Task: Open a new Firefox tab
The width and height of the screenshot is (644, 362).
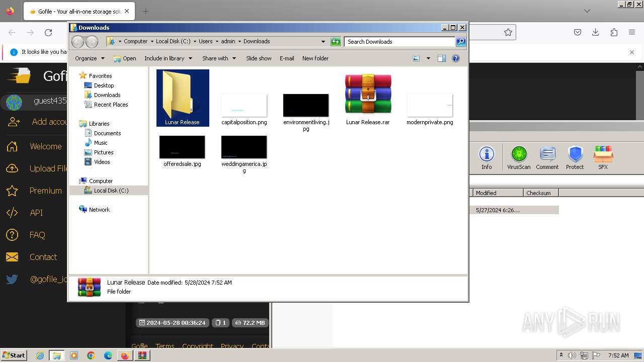Action: pos(145,11)
